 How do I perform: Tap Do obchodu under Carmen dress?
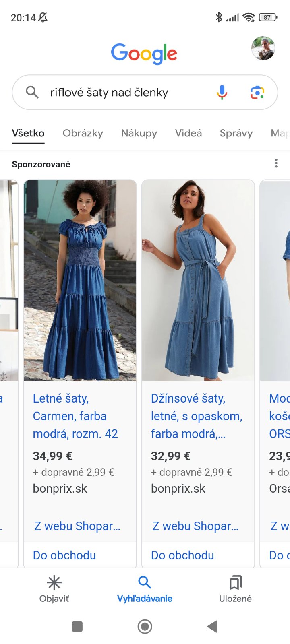pos(64,555)
